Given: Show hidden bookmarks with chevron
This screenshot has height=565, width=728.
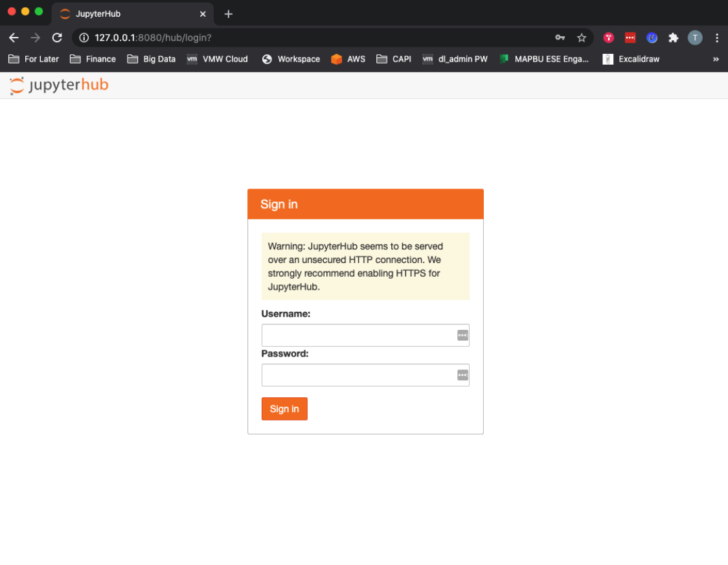Looking at the screenshot, I should (716, 59).
